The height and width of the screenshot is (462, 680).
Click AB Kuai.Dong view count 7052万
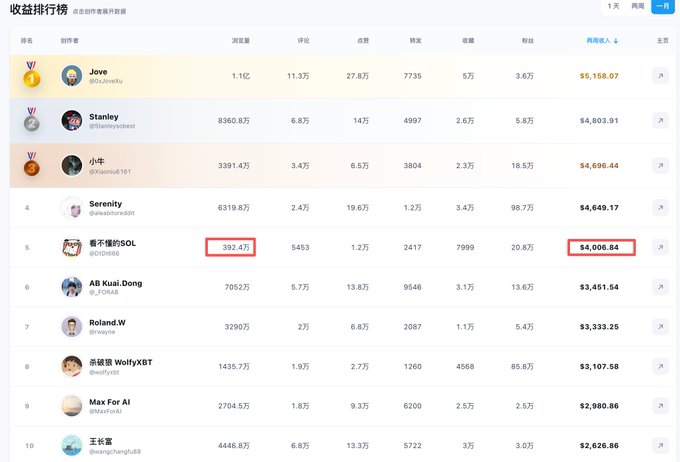tap(237, 287)
